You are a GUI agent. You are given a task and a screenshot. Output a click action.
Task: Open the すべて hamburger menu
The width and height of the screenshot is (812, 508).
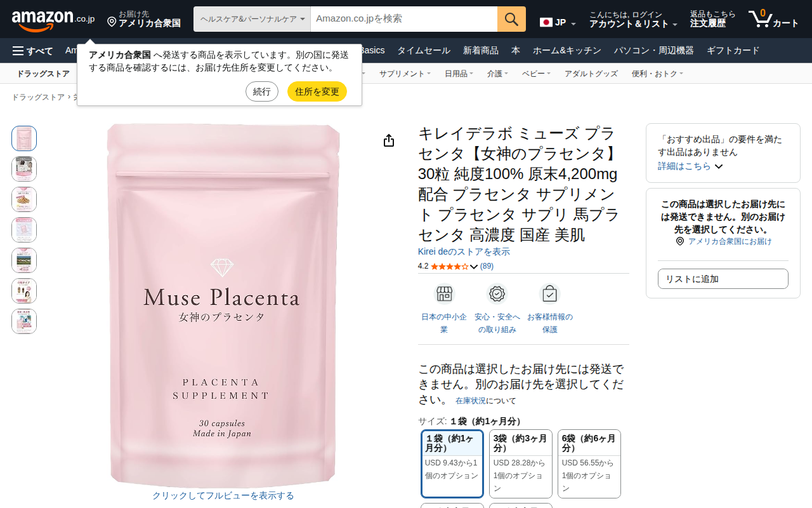coord(32,51)
